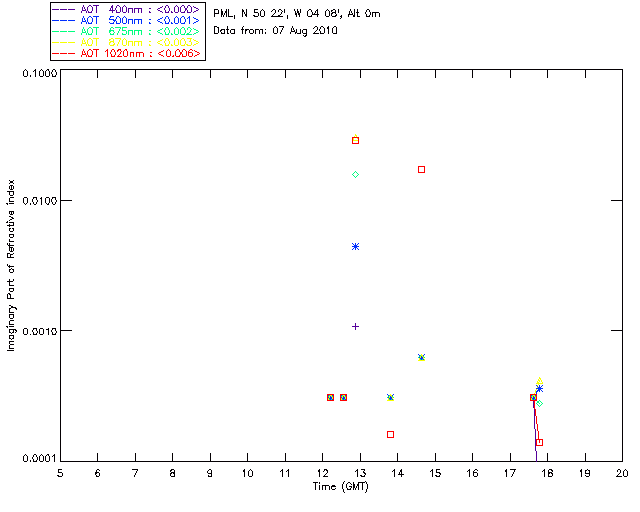Click the AOT 400nm legend entry

click(x=126, y=9)
